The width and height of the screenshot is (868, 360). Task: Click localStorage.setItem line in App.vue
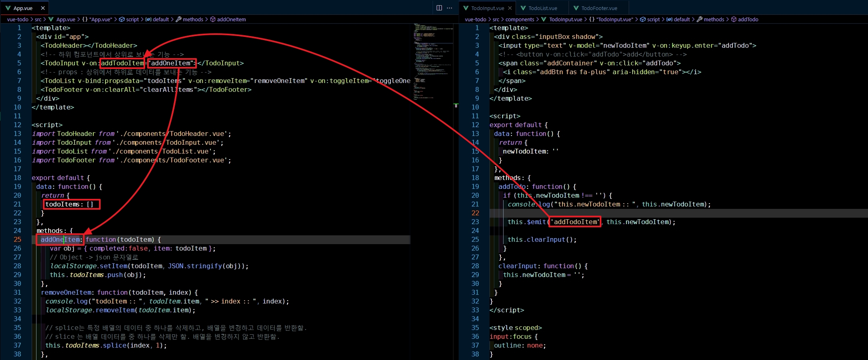(149, 266)
